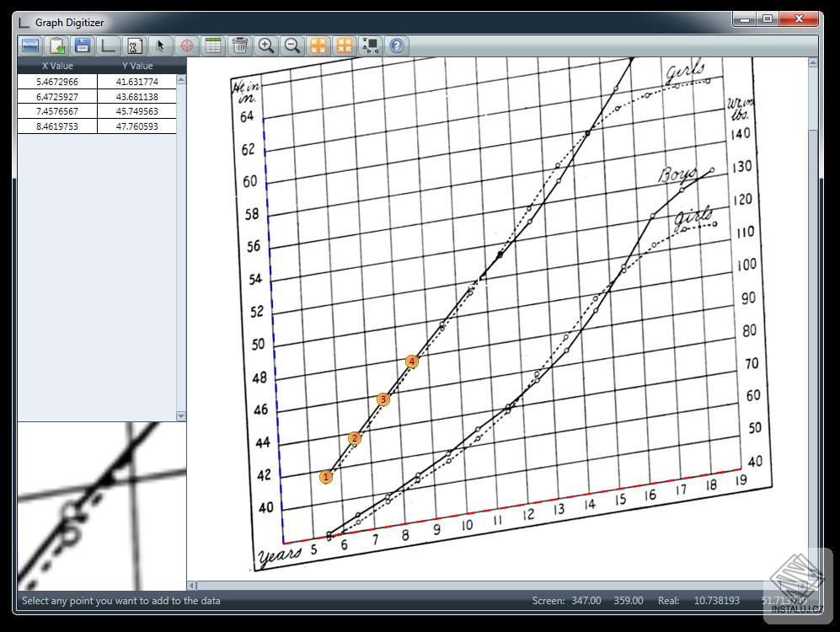840x632 pixels.
Task: Open the pixel coordinate settings
Action: 370,46
